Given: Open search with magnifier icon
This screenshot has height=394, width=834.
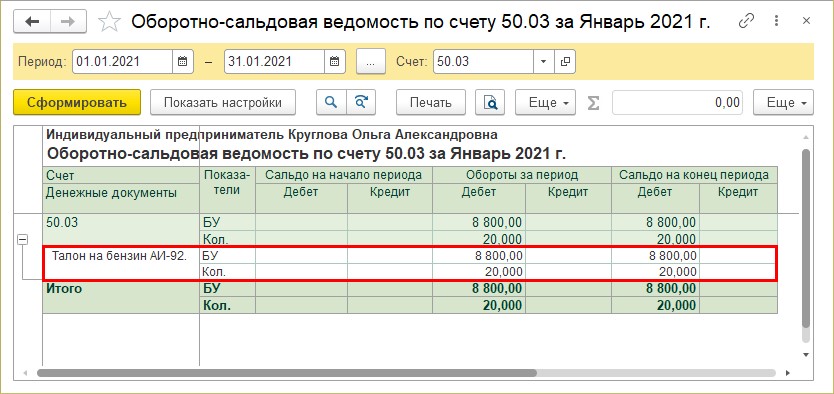Looking at the screenshot, I should tap(331, 103).
